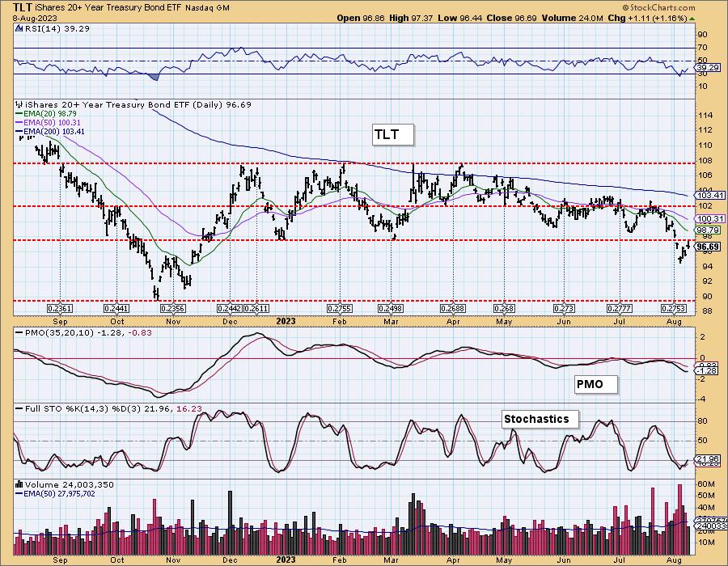This screenshot has height=566, width=728.
Task: Click the 0.273 label near June
Action: pos(564,309)
